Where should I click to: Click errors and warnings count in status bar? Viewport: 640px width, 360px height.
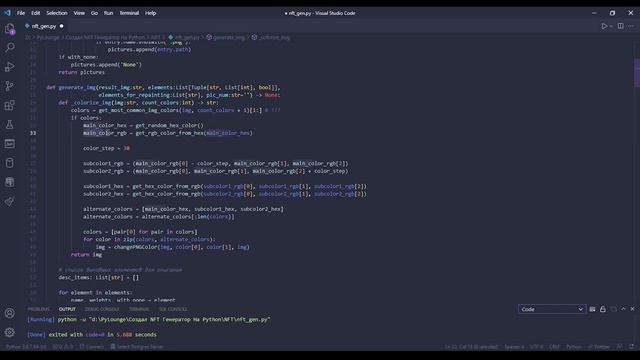(63, 347)
